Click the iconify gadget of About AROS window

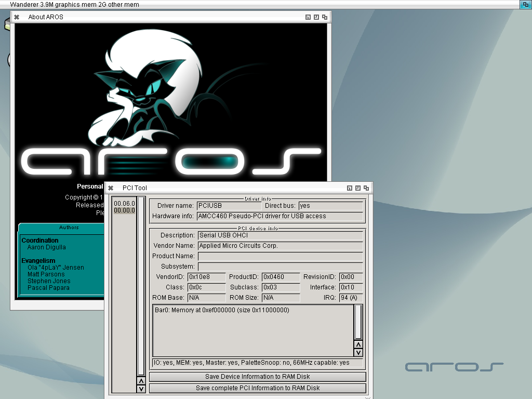(x=308, y=17)
